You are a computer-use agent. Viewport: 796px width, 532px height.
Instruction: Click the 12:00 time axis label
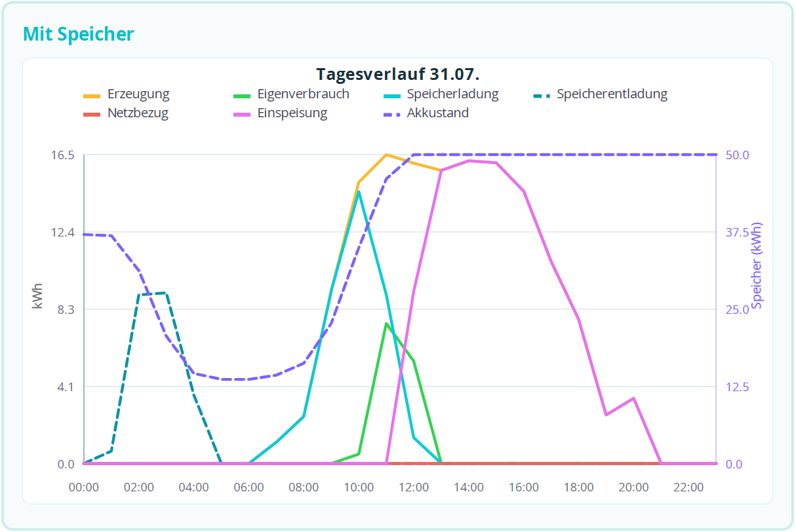414,487
